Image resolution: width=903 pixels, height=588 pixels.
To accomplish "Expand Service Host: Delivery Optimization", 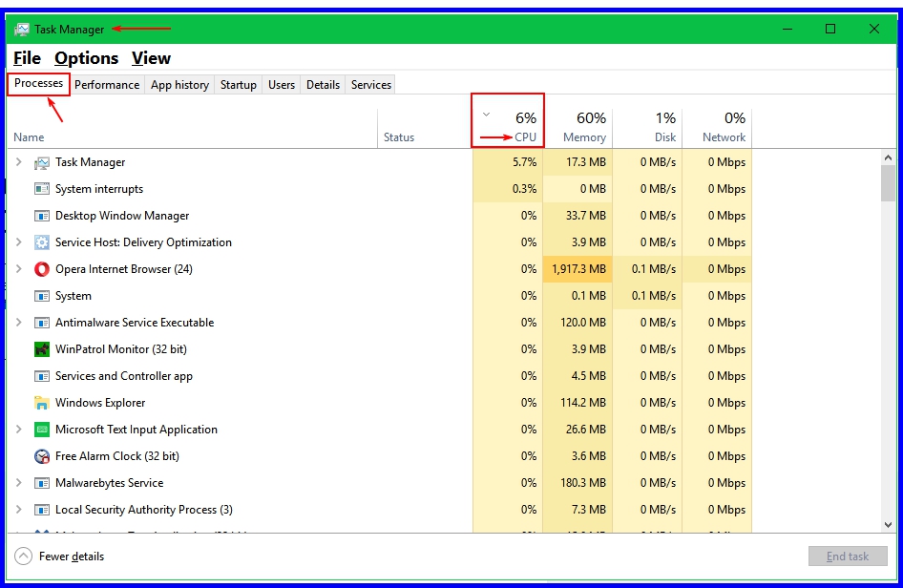I will click(18, 242).
